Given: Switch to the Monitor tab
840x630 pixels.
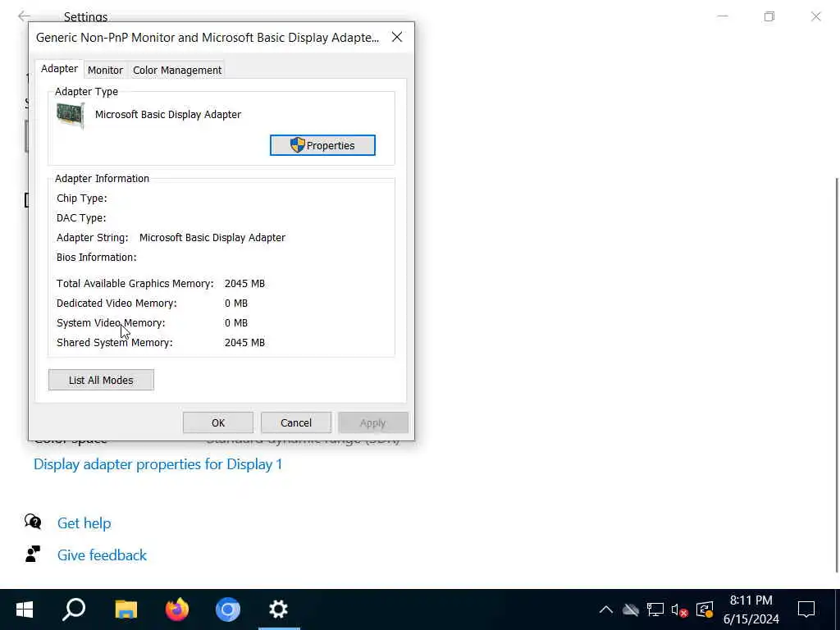Looking at the screenshot, I should click(106, 71).
